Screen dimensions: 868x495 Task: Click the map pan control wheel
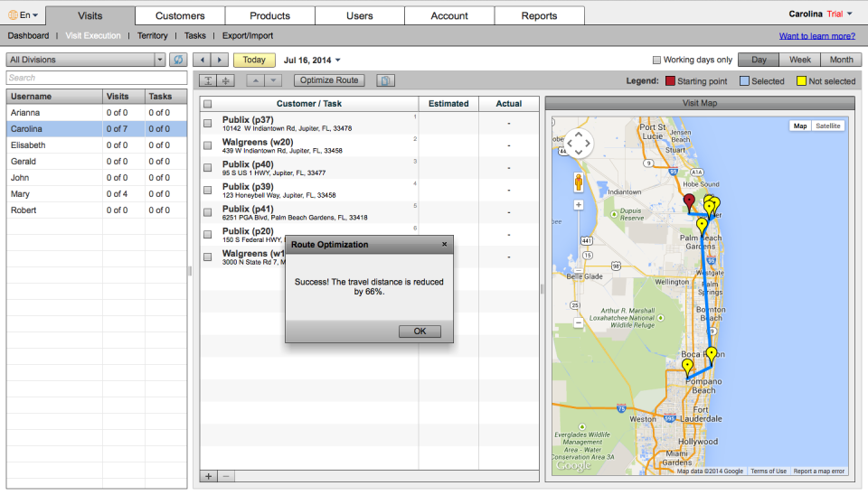(579, 143)
